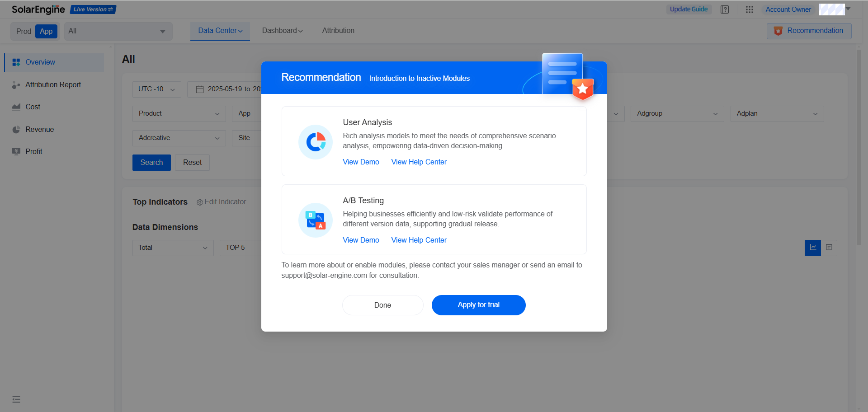
Task: Switch to table view for Data Dimensions
Action: click(829, 248)
